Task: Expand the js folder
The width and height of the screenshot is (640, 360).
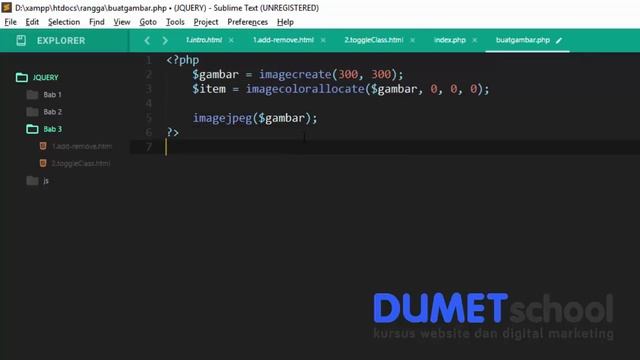Action: point(46,180)
